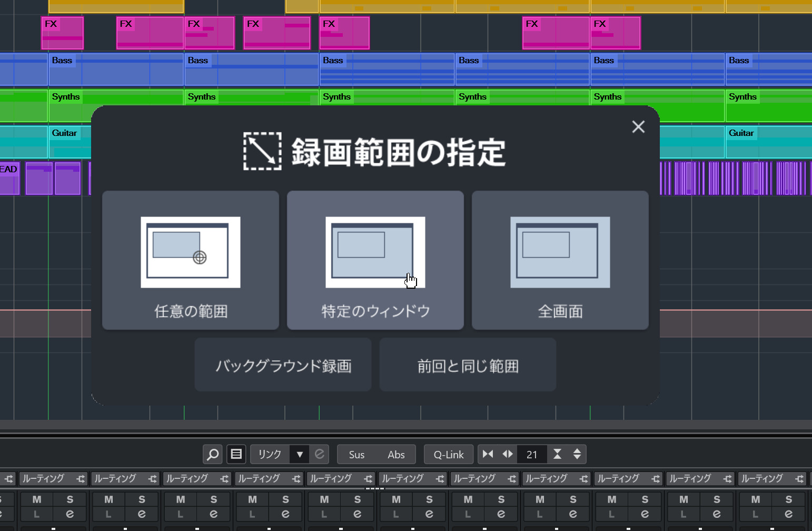
Task: Click the channel count field showing 21
Action: [532, 455]
